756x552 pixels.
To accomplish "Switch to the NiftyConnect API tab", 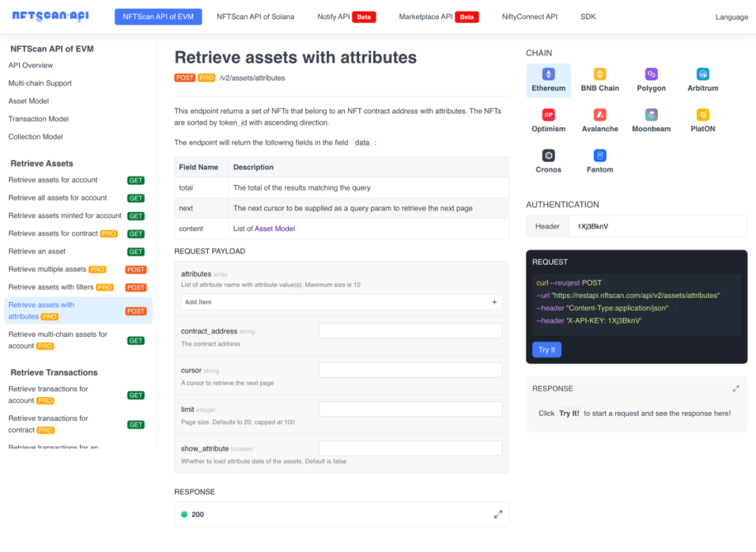I will tap(530, 17).
